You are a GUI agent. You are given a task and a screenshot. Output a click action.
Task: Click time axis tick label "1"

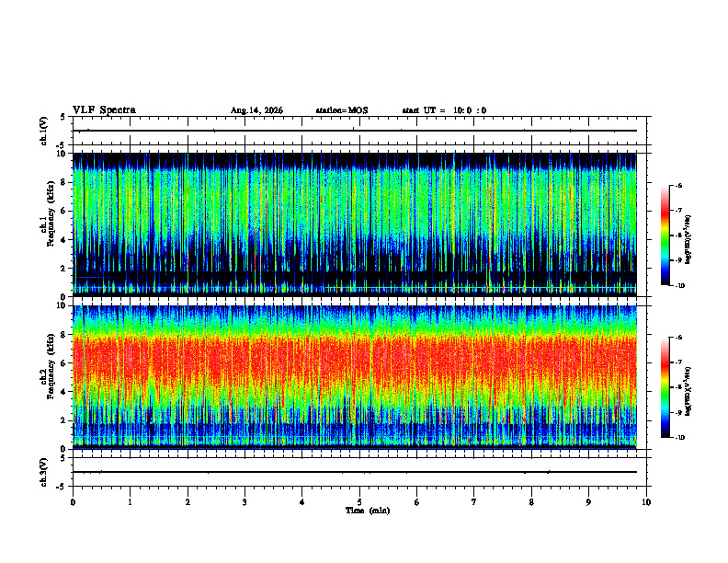130,502
